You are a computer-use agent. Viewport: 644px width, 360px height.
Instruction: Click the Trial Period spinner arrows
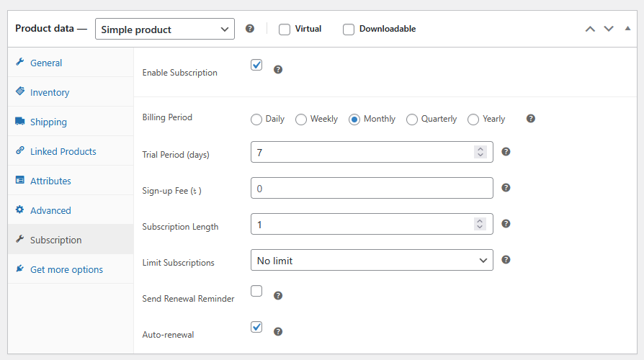(x=480, y=152)
